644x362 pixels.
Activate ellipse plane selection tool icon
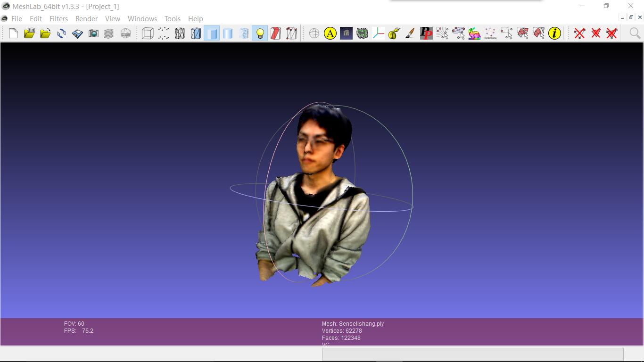pyautogui.click(x=458, y=33)
